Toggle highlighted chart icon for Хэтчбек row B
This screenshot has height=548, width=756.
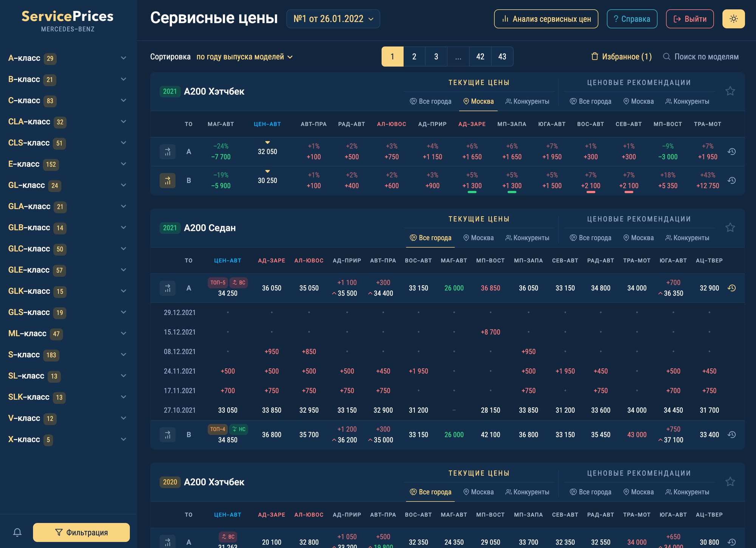tap(167, 181)
